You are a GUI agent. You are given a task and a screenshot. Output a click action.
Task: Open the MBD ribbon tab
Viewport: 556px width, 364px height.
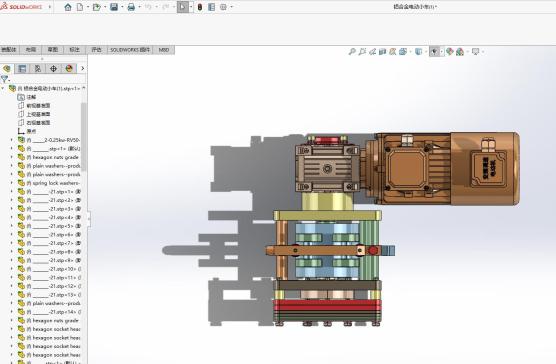coord(164,50)
